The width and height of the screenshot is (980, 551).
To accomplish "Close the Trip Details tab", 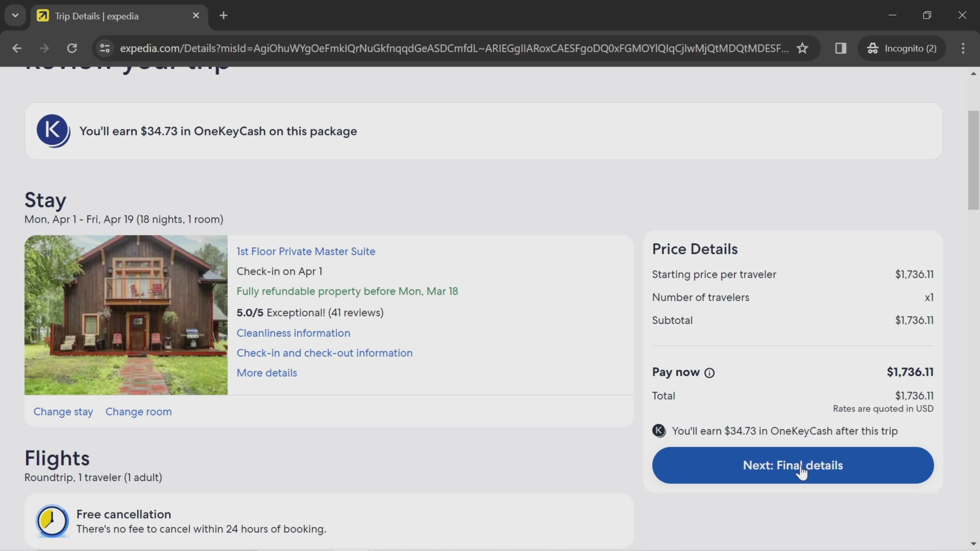I will point(196,16).
